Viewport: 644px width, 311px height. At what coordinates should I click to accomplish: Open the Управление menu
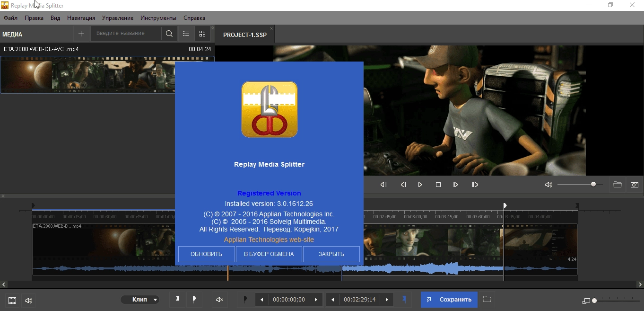(x=118, y=18)
